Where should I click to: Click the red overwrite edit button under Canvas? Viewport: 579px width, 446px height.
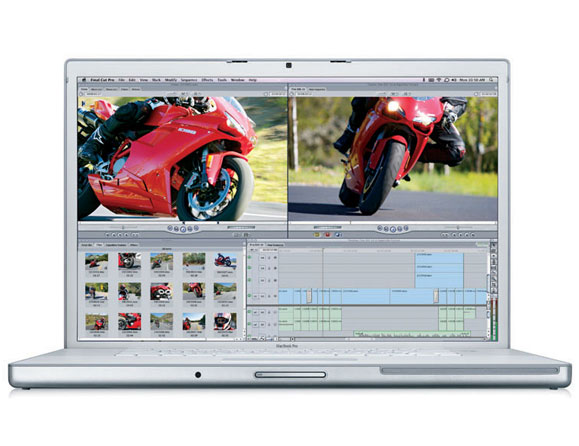click(x=327, y=235)
